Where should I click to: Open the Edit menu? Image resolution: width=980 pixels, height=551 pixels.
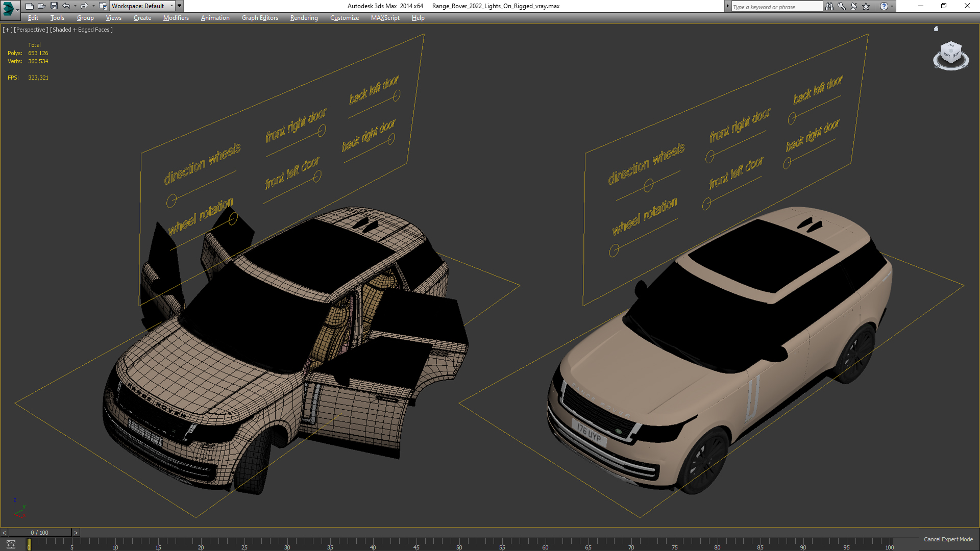33,18
